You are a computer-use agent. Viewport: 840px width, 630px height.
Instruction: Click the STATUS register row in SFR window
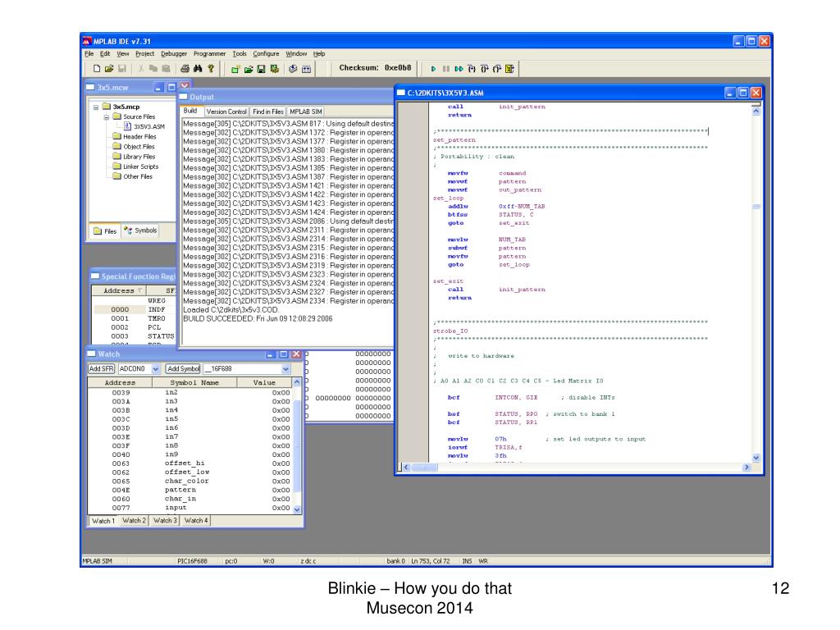click(134, 336)
